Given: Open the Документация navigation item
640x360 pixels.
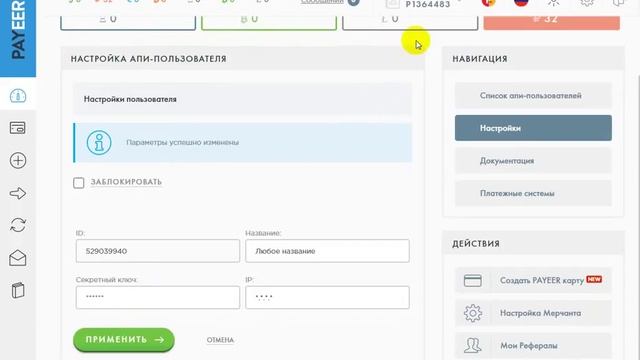Looking at the screenshot, I should coord(533,161).
